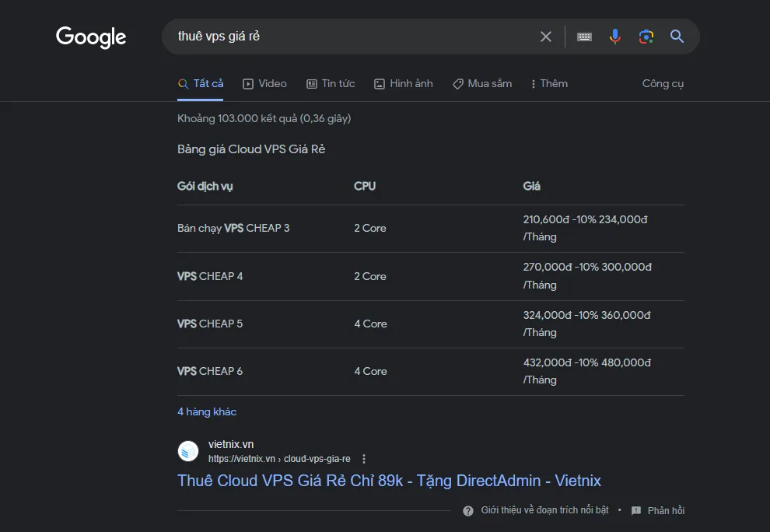
Task: Start voice search with microphone icon
Action: point(615,37)
